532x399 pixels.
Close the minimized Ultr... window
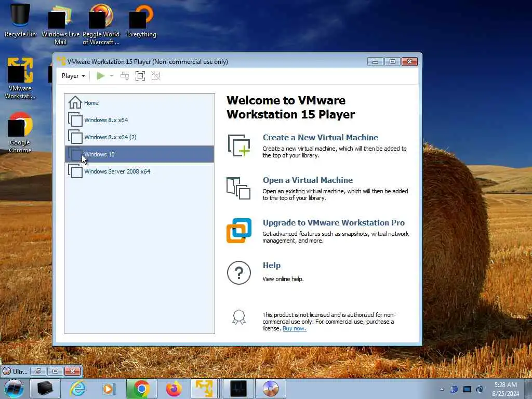[x=72, y=371]
